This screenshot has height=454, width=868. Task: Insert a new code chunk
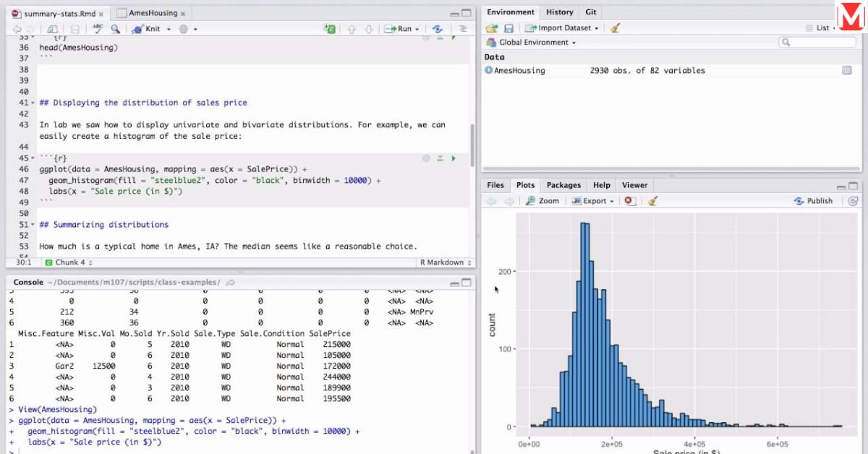click(330, 29)
